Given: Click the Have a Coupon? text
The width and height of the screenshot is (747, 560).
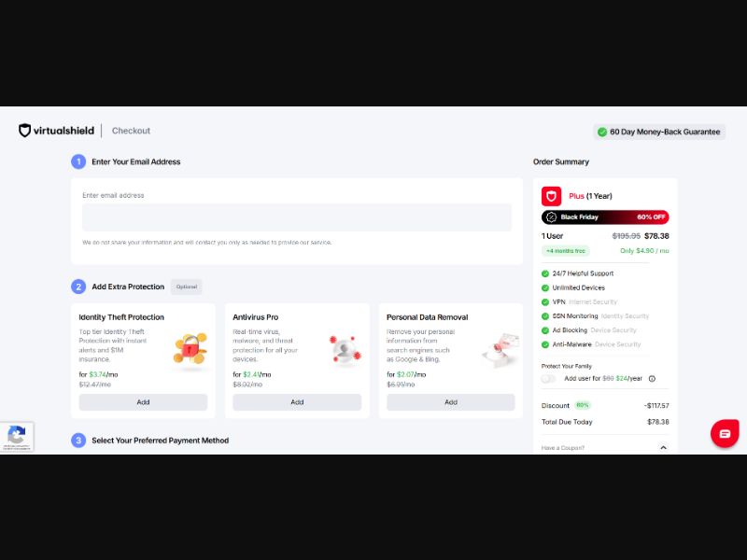Looking at the screenshot, I should pos(563,448).
